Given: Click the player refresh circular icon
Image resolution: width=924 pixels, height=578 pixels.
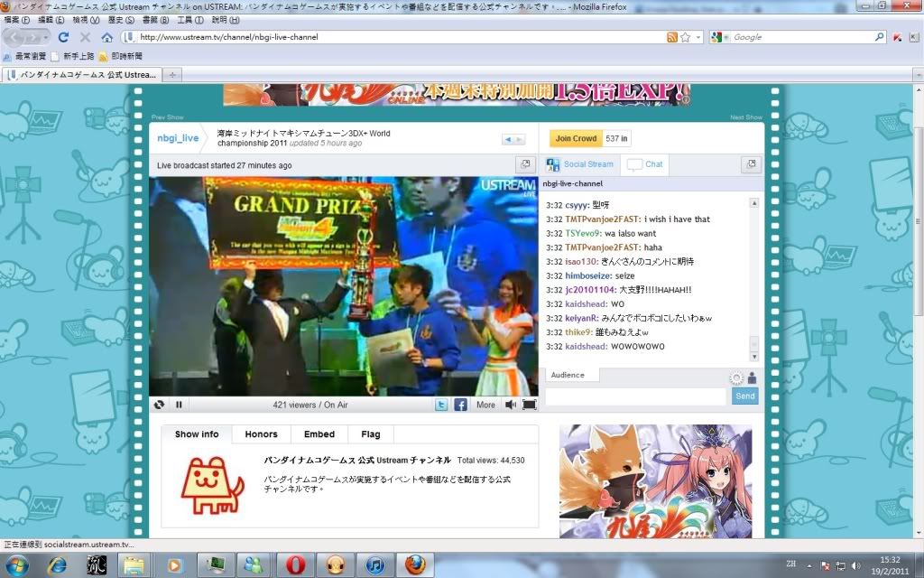Looking at the screenshot, I should coord(159,405).
